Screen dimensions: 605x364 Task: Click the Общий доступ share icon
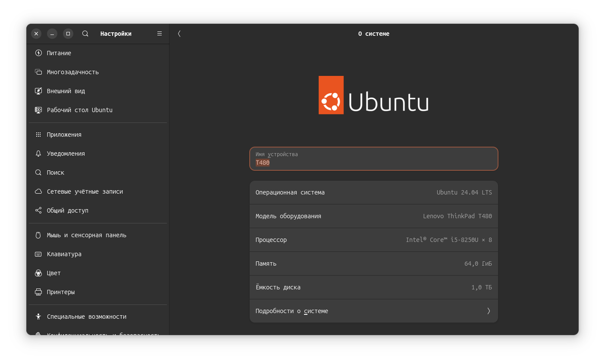pyautogui.click(x=38, y=210)
